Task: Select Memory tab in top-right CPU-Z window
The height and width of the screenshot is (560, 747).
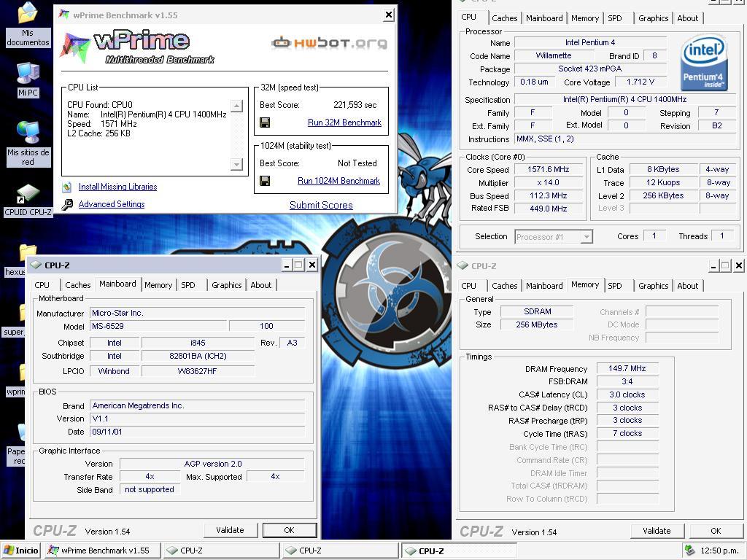Action: coord(585,18)
